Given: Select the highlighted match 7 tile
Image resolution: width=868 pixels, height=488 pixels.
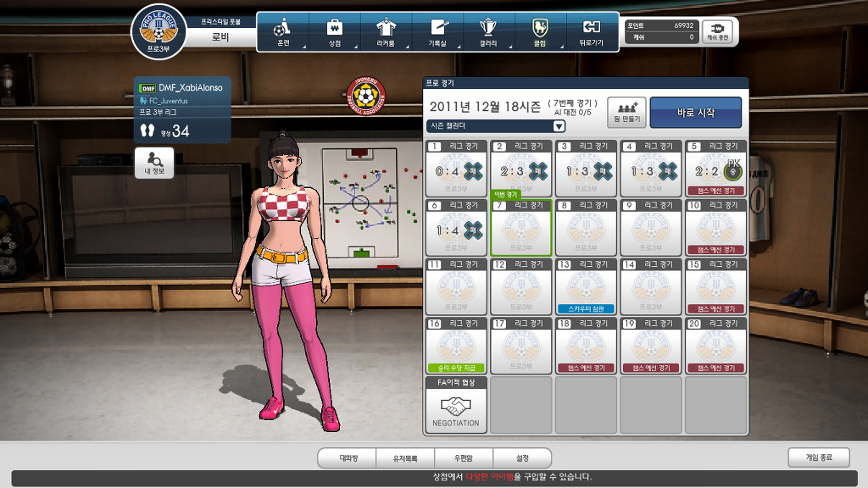Looking at the screenshot, I should 520,228.
